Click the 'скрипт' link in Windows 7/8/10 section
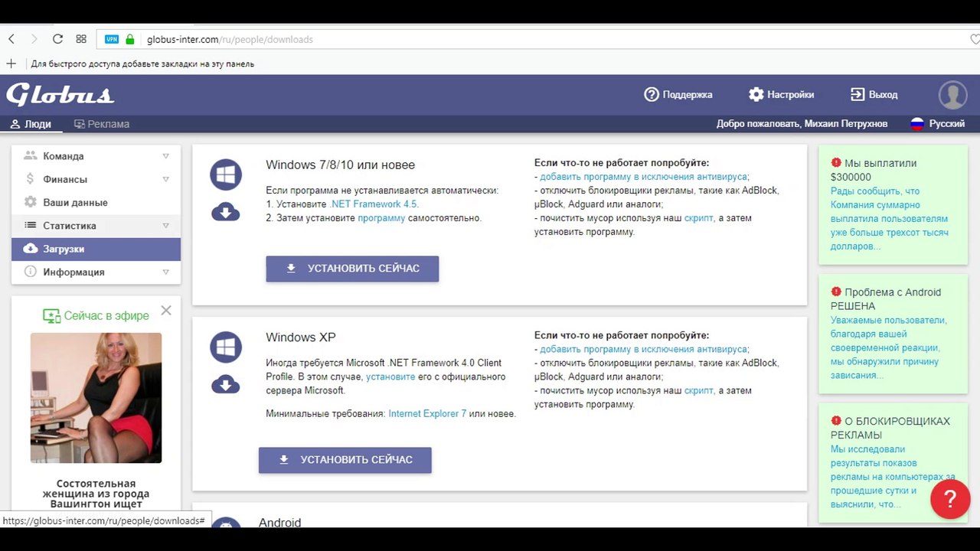The height and width of the screenshot is (551, 980). (x=699, y=218)
